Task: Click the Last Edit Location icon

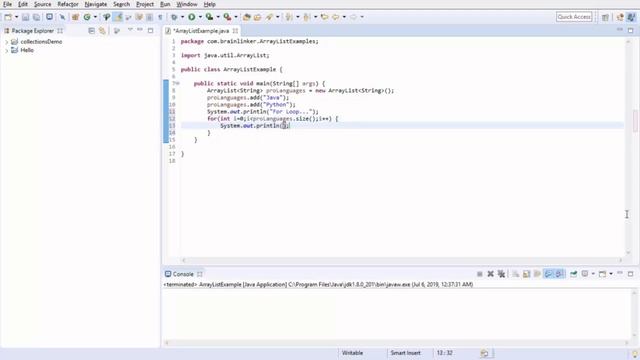Action: point(324,17)
